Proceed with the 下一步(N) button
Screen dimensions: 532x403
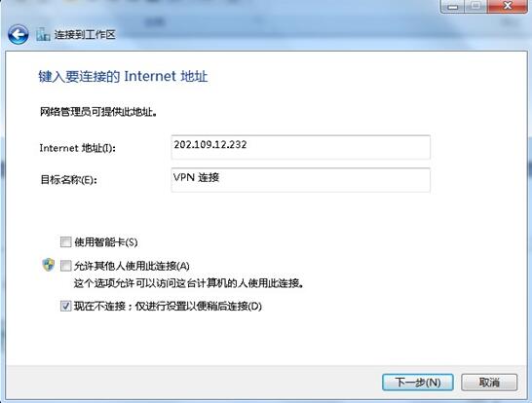pyautogui.click(x=418, y=383)
